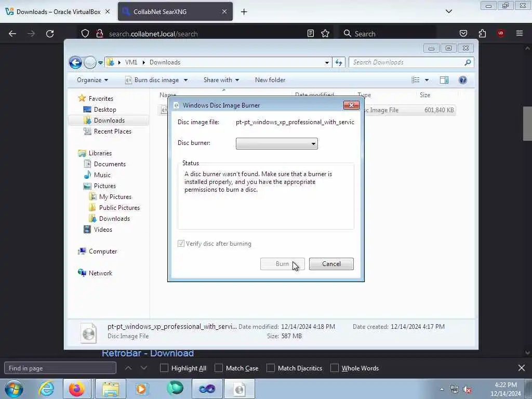
Task: Open Firefox extensions puzzle icon
Action: coord(482,33)
